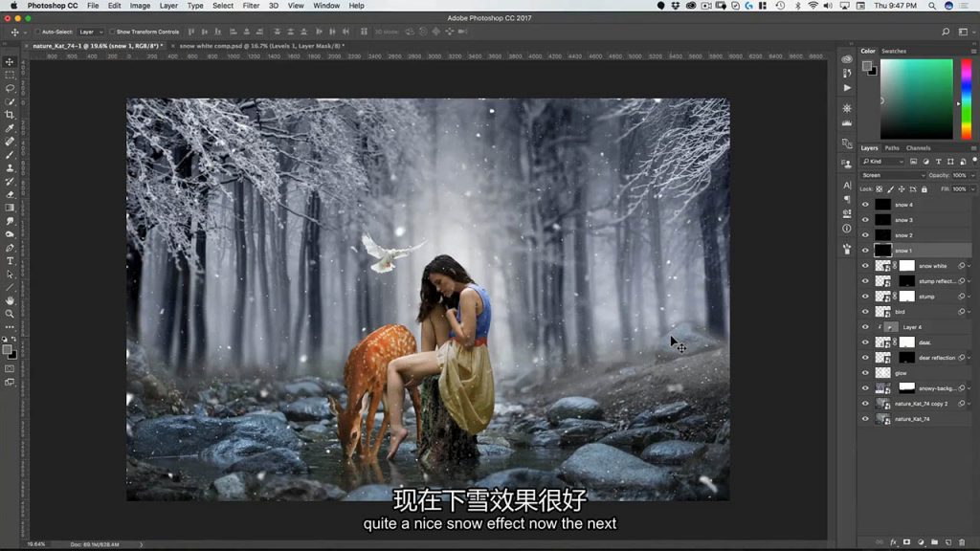Open the layer filter Kind dropdown
Screen dimensions: 980x551
pos(883,161)
